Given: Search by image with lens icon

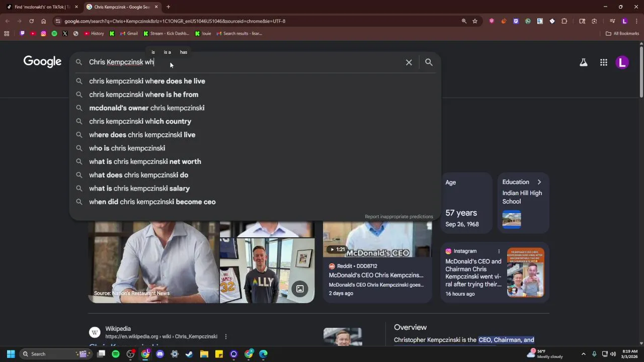Looking at the screenshot, I should click(300, 289).
